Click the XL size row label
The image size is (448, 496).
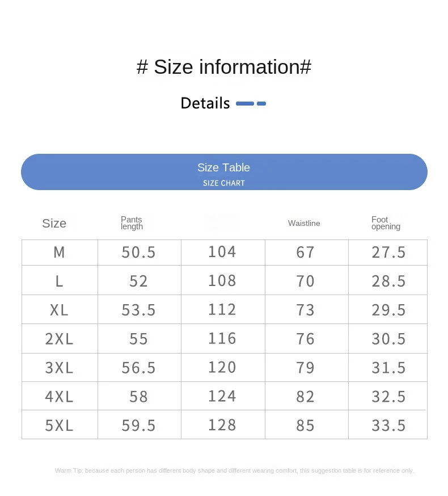pos(59,310)
